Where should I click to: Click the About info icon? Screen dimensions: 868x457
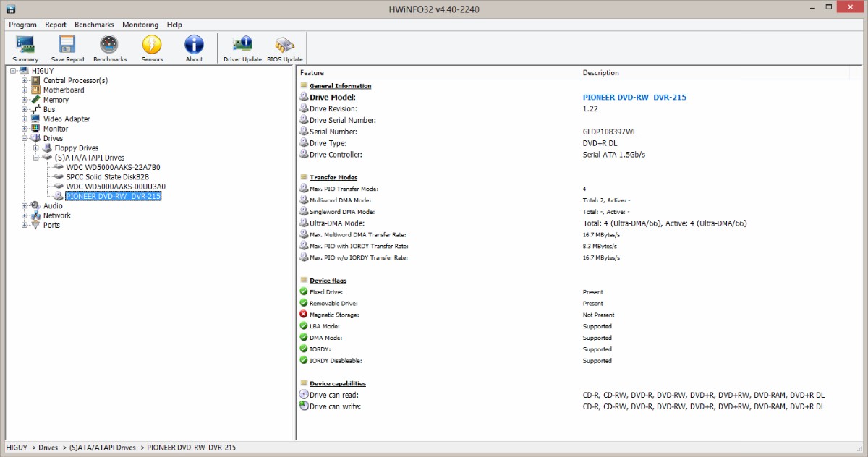click(194, 44)
